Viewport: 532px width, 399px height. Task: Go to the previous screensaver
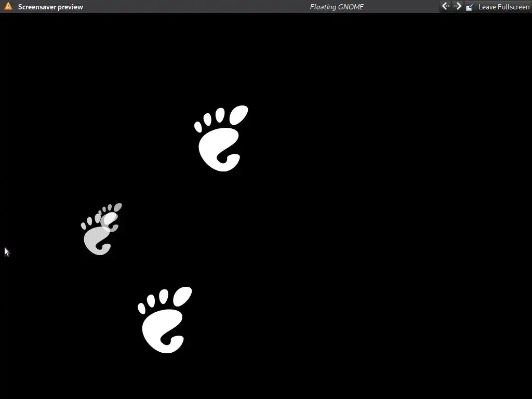pyautogui.click(x=445, y=6)
